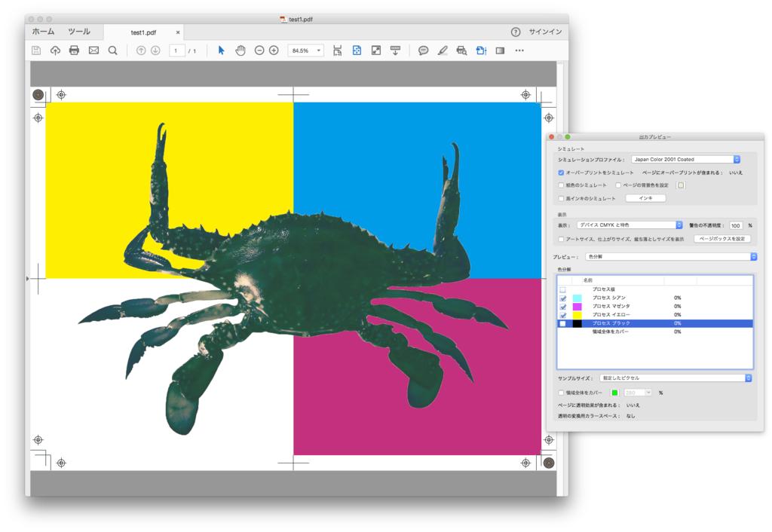772x532 pixels.
Task: Click the gray gradient panel icon
Action: [501, 50]
